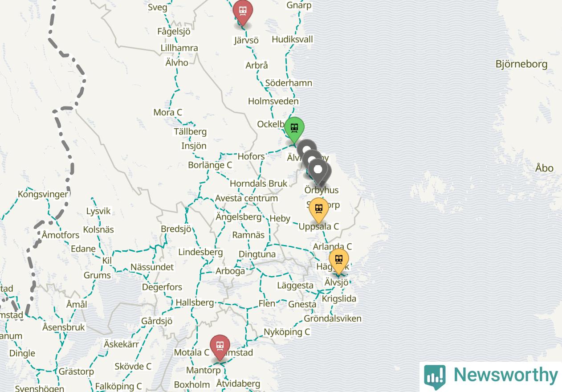Screen dimensions: 562x392
Task: Click the yellow train marker over Häggvik
Action: pos(339,261)
